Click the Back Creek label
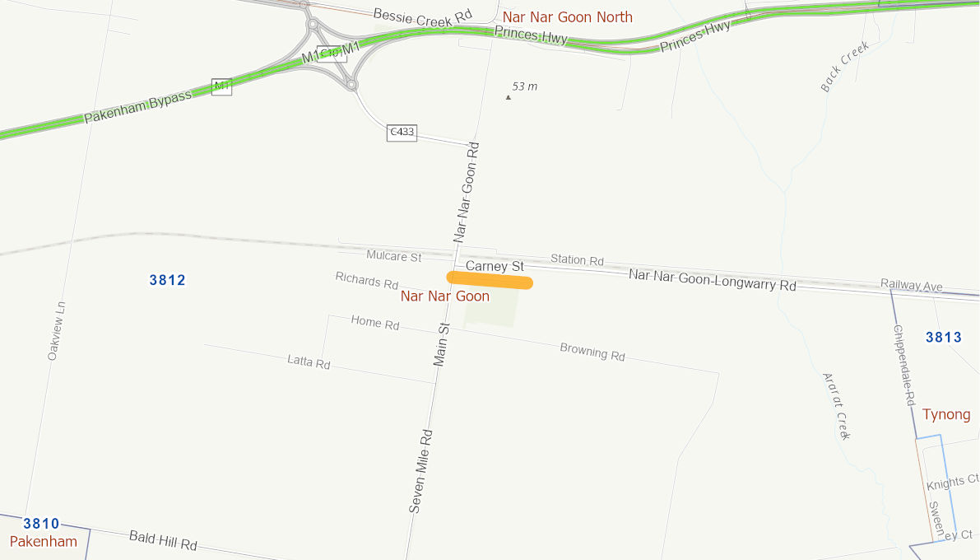The height and width of the screenshot is (560, 980). [844, 67]
